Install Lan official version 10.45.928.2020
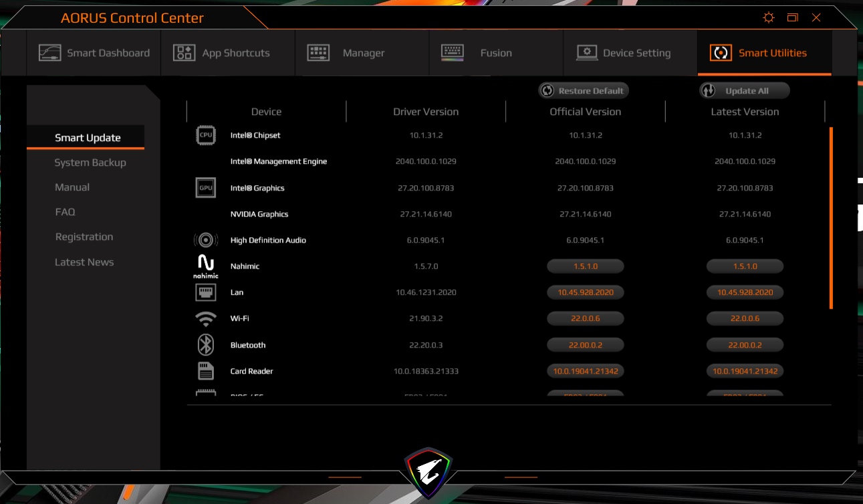This screenshot has width=863, height=504. [x=586, y=292]
